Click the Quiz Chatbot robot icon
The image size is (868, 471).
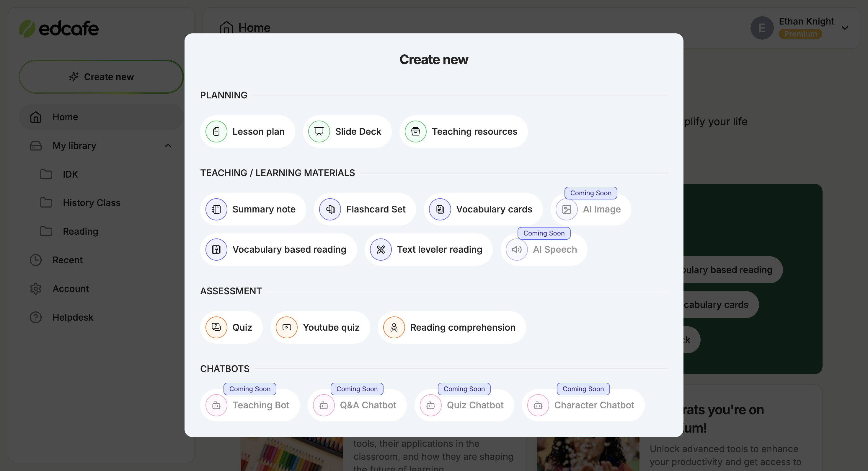click(431, 405)
